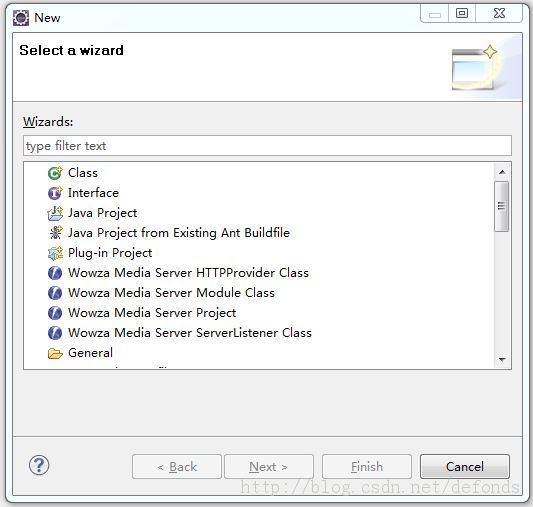Click the Java Project icon
This screenshot has height=507, width=533.
point(55,213)
